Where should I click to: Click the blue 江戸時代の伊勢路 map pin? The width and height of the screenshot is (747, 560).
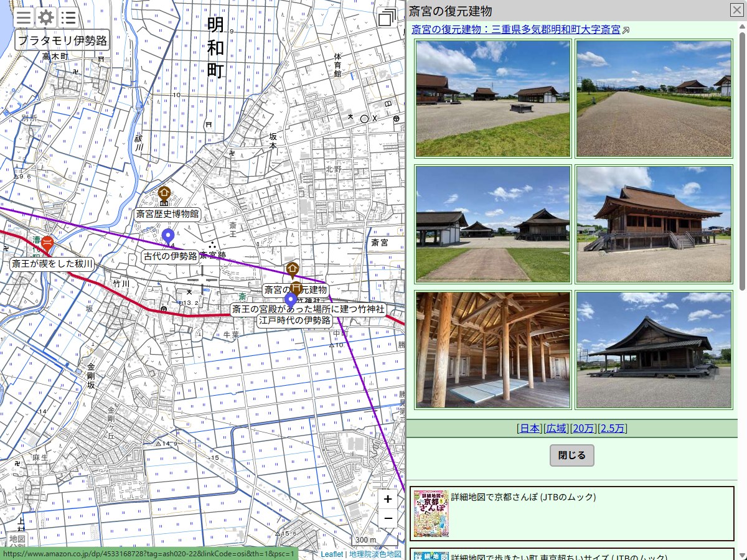click(x=290, y=301)
